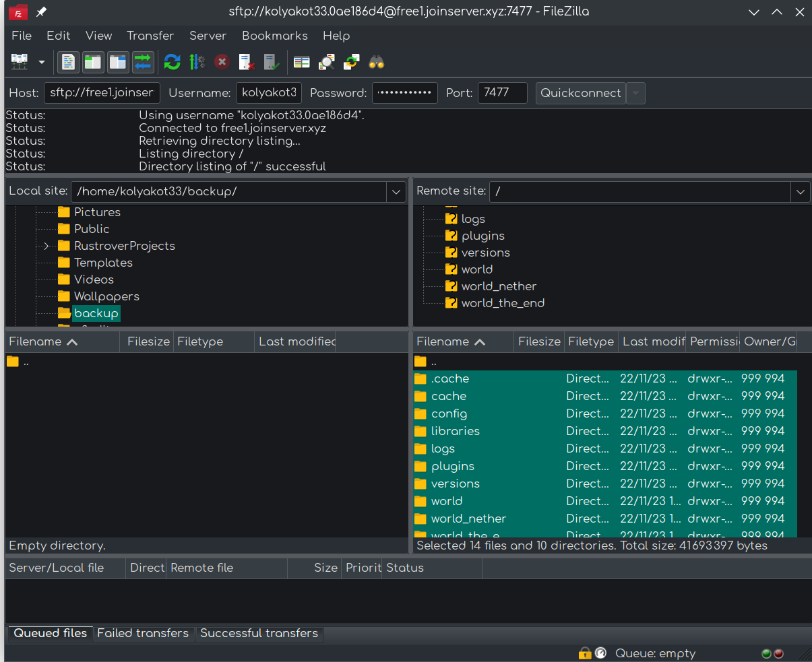Open the directory listing filters dialog
The width and height of the screenshot is (812, 662).
click(301, 63)
